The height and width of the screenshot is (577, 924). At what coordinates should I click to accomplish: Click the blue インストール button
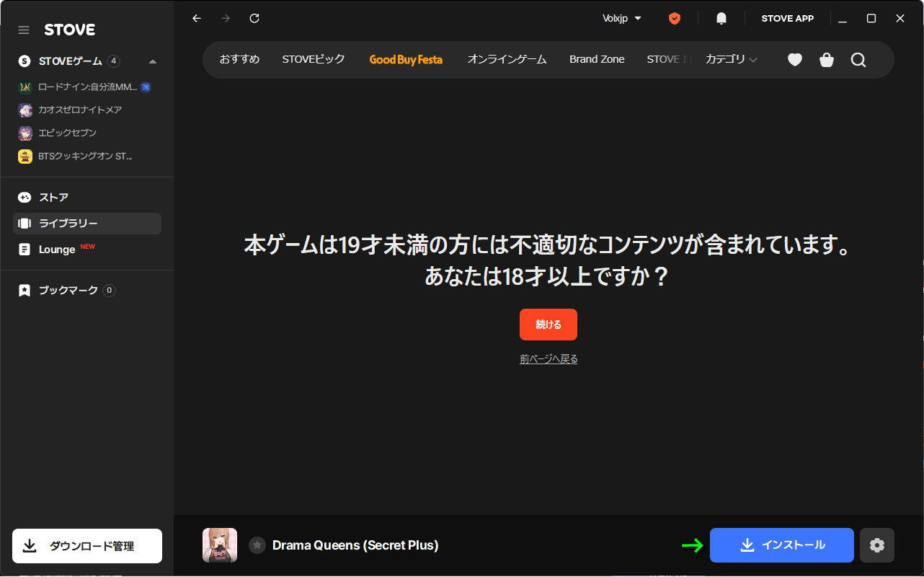[781, 545]
